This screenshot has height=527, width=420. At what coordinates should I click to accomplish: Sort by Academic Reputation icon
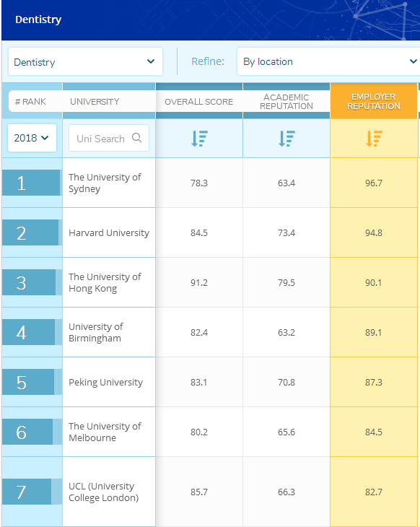[x=286, y=139]
